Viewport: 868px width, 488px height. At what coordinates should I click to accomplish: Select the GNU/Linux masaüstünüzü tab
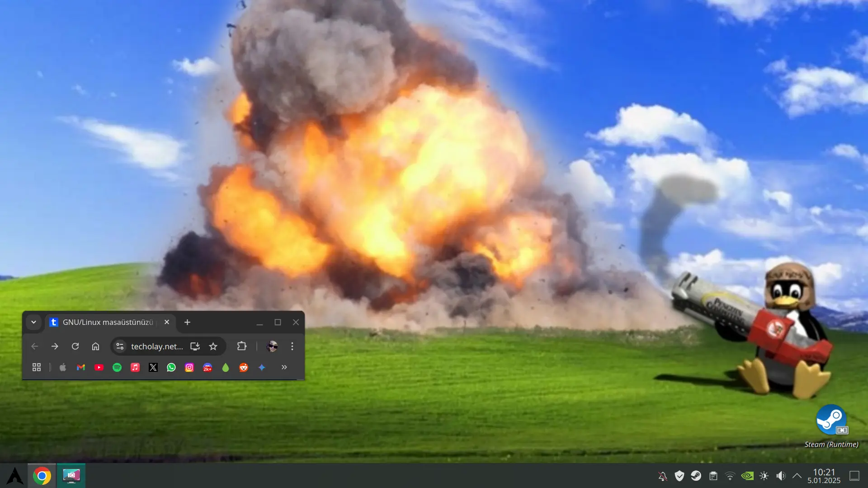[108, 322]
